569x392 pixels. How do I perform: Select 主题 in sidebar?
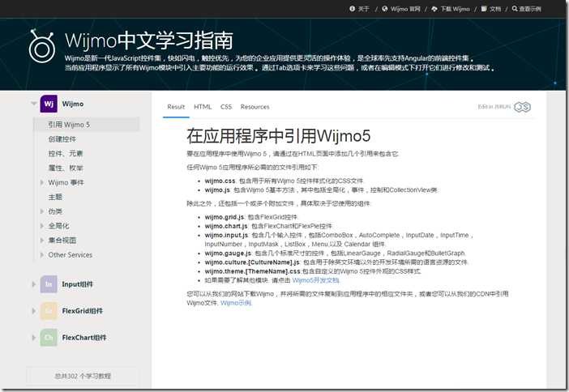pyautogui.click(x=55, y=197)
